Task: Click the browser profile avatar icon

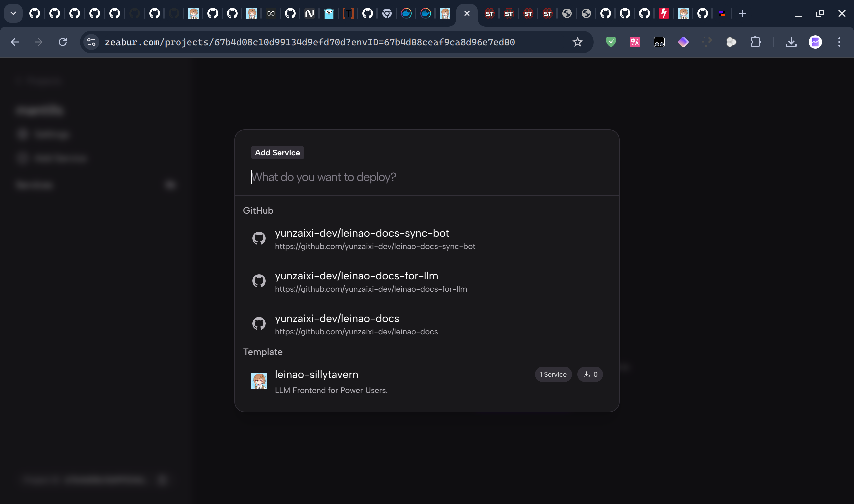Action: click(816, 42)
